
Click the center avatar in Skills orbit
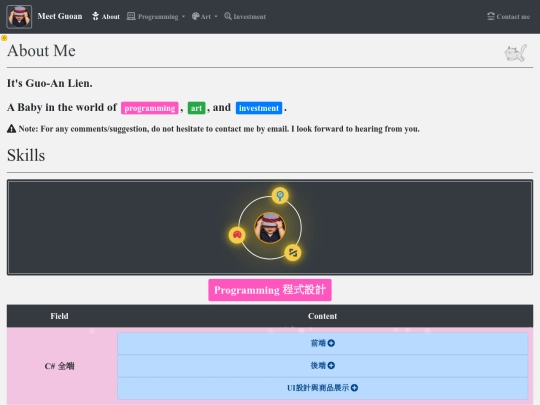coord(270,228)
